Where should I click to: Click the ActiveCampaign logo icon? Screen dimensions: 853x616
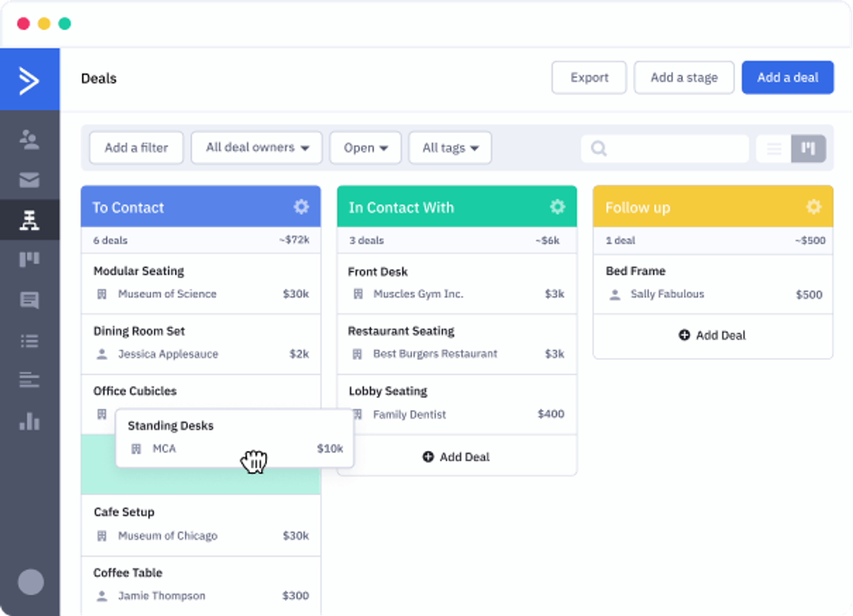point(29,80)
